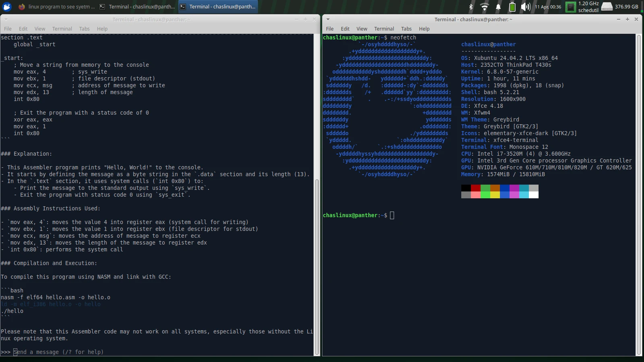Click the 'xor eax, eax' instruction line

pyautogui.click(x=33, y=119)
